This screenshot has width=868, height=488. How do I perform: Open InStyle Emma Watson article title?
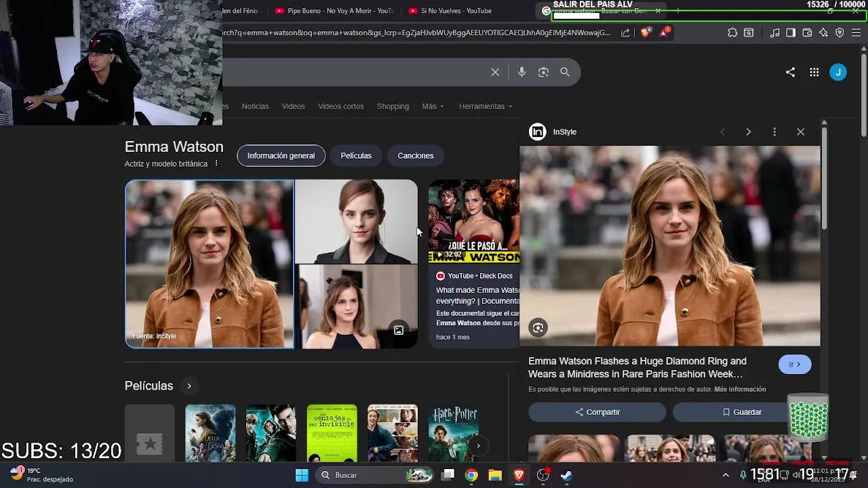637,367
